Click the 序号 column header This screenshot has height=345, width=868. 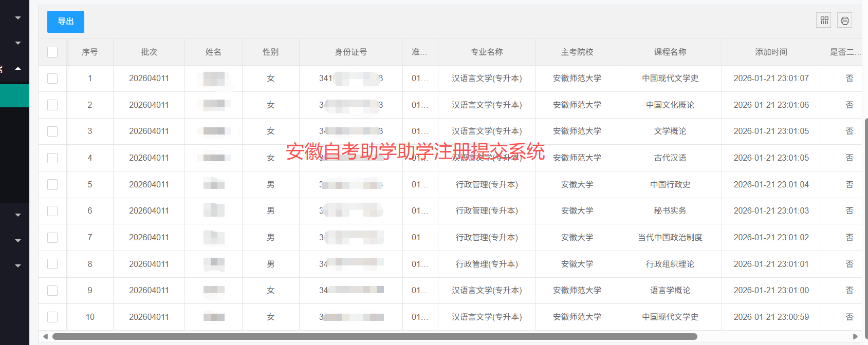89,52
